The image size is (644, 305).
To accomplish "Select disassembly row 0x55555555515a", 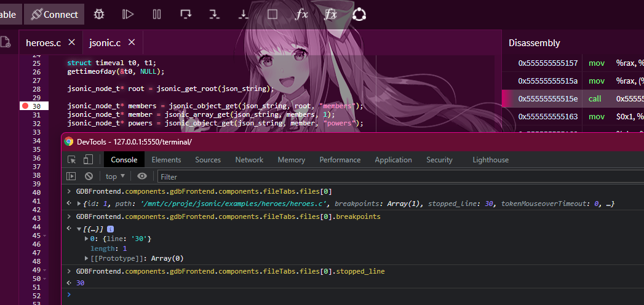I will 573,81.
